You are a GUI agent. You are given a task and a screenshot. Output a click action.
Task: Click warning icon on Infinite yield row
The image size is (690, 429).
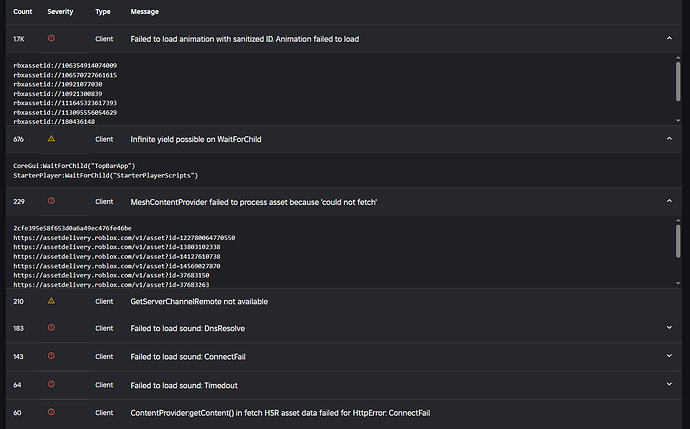pos(51,139)
